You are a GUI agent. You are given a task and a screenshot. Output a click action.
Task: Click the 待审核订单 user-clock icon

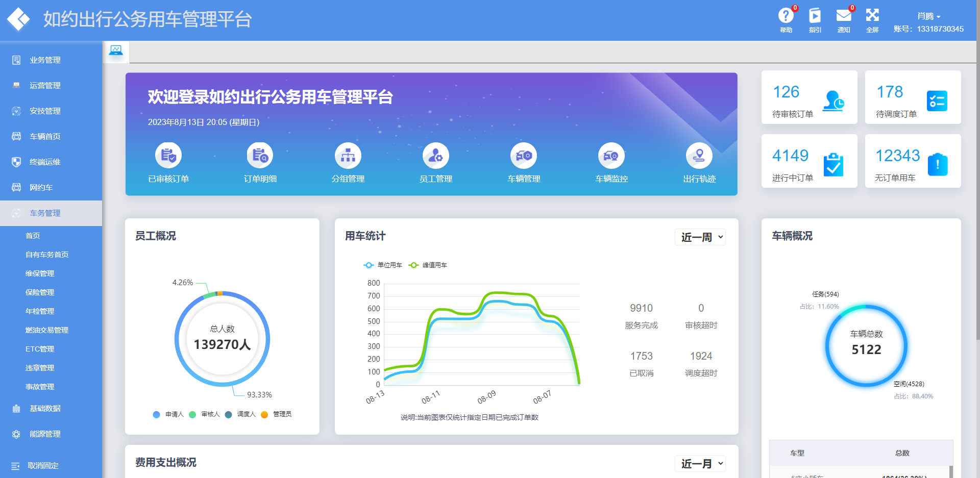833,100
